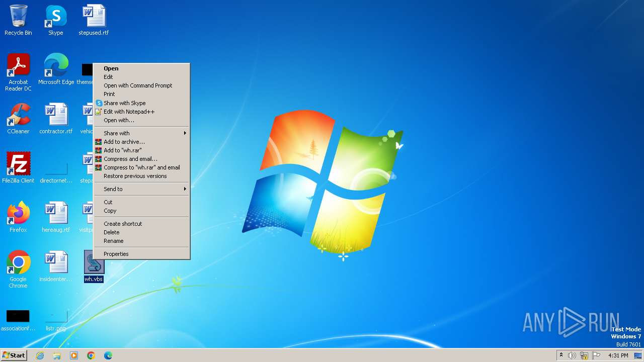Image resolution: width=644 pixels, height=362 pixels.
Task: Select Acrobat Reader DC desktop icon
Action: pyautogui.click(x=18, y=72)
